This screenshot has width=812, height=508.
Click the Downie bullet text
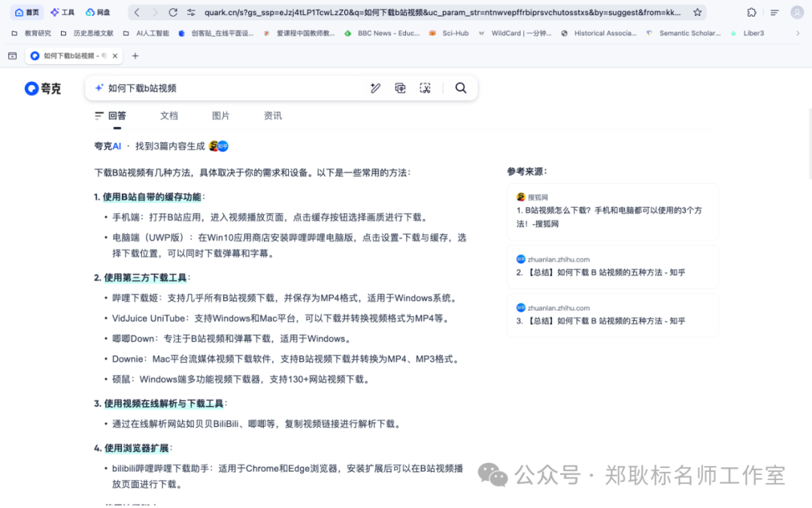pos(287,359)
